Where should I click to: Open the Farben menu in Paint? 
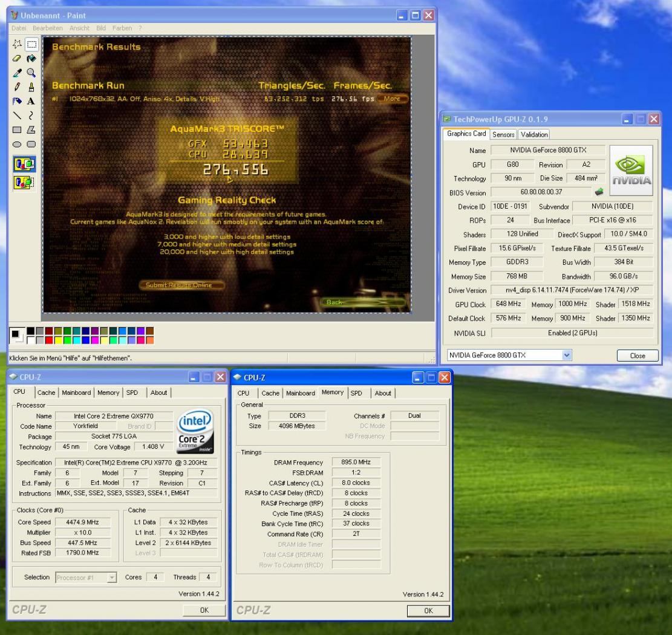122,28
